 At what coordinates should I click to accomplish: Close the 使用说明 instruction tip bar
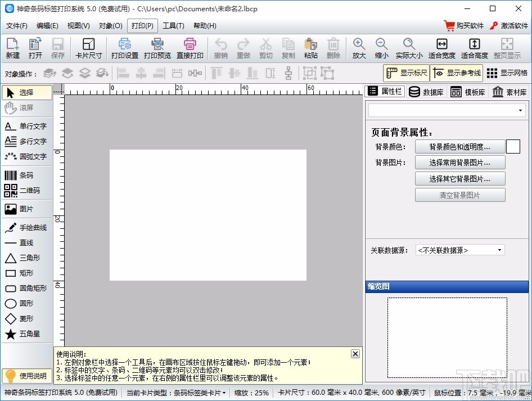(355, 354)
